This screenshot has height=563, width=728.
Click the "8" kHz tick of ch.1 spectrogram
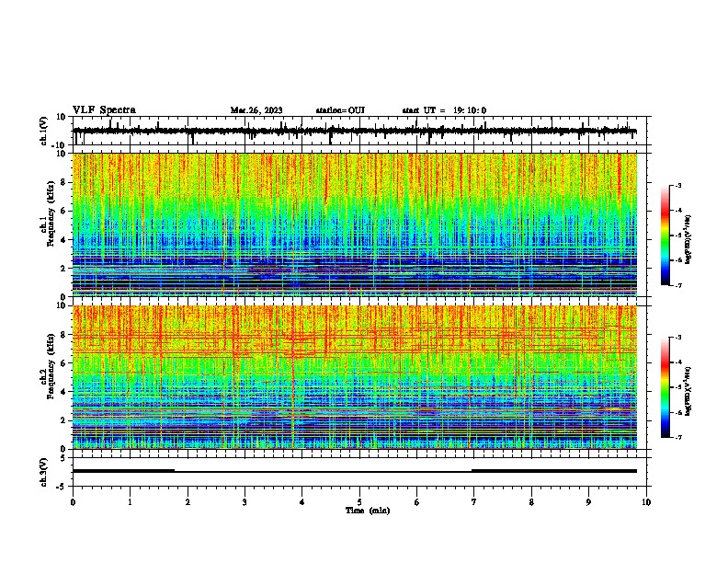pyautogui.click(x=63, y=182)
